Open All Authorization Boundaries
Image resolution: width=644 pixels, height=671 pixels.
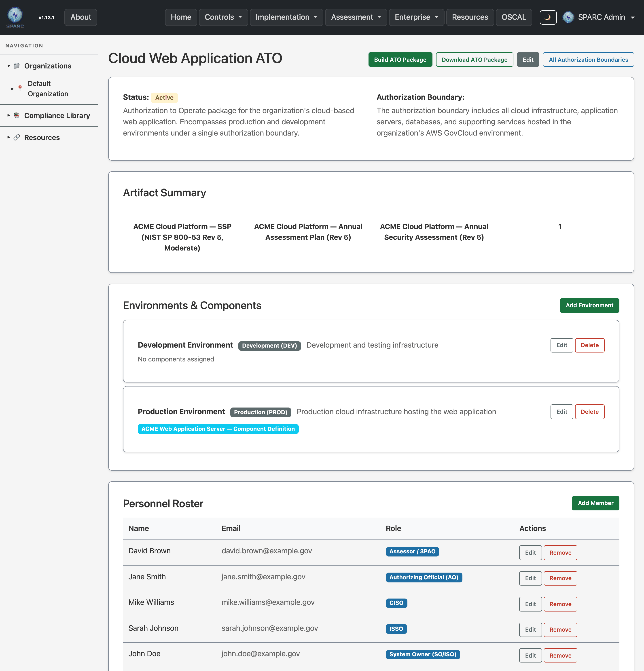(x=588, y=59)
